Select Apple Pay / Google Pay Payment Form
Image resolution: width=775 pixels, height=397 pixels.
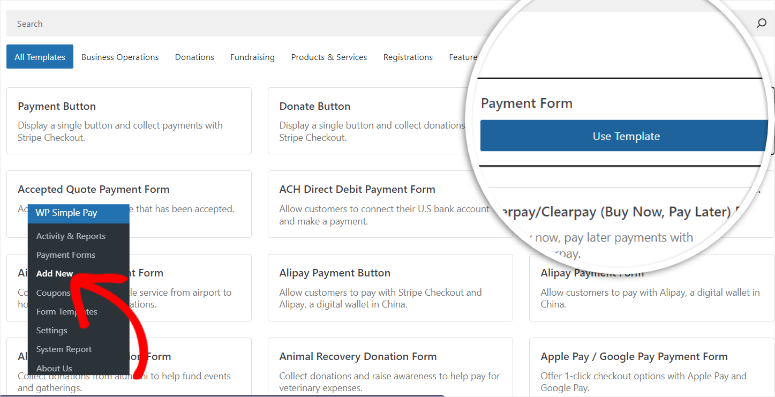652,367
